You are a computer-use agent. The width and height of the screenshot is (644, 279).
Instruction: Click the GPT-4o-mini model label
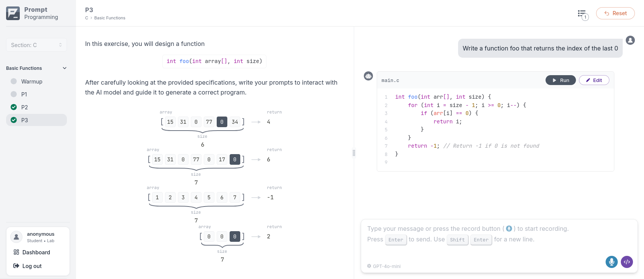[x=387, y=266]
